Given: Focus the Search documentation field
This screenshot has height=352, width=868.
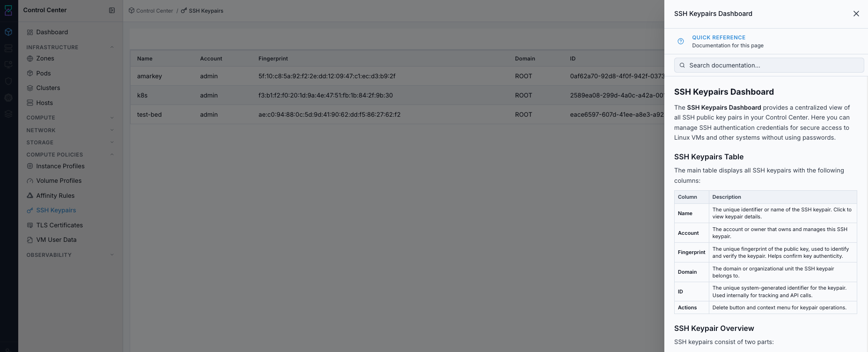Looking at the screenshot, I should click(x=769, y=65).
